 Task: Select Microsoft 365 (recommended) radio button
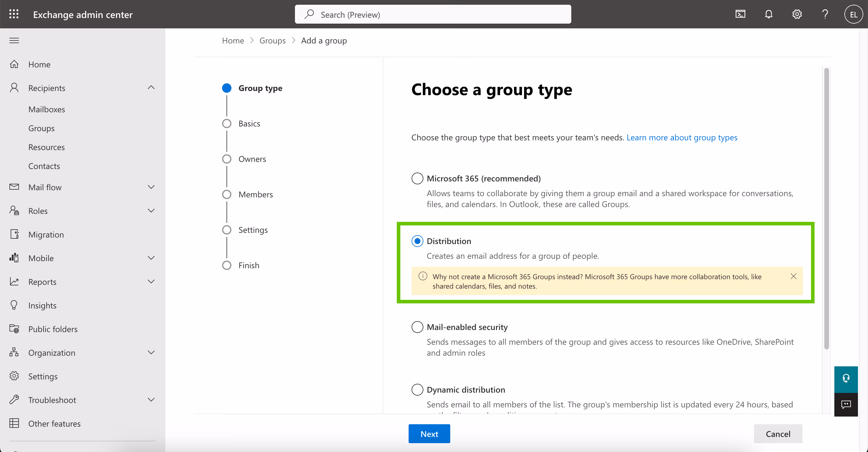pos(417,178)
